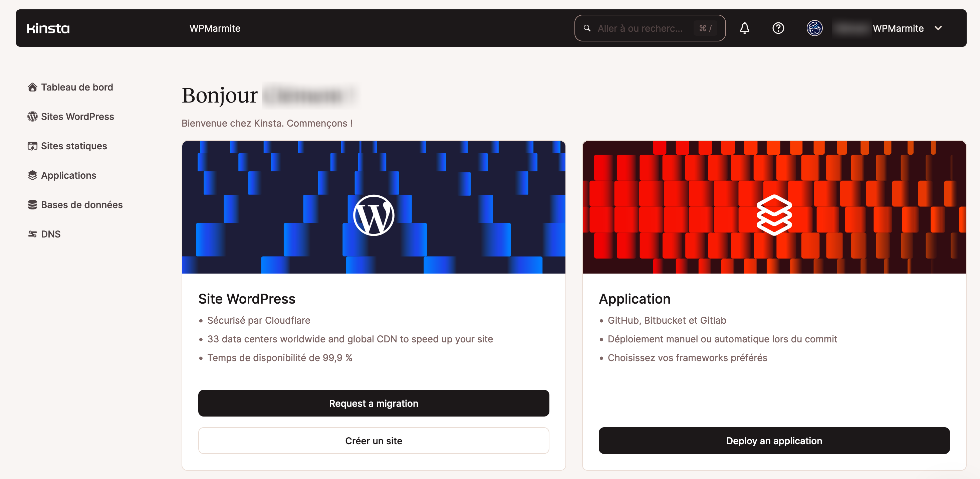Click the Applications stack icon in sidebar
The width and height of the screenshot is (980, 479).
tap(32, 175)
